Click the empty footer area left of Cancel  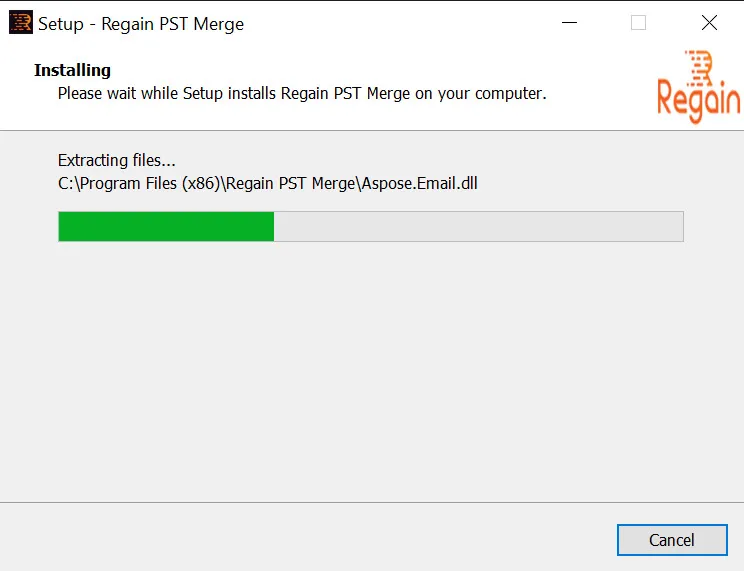[308, 539]
